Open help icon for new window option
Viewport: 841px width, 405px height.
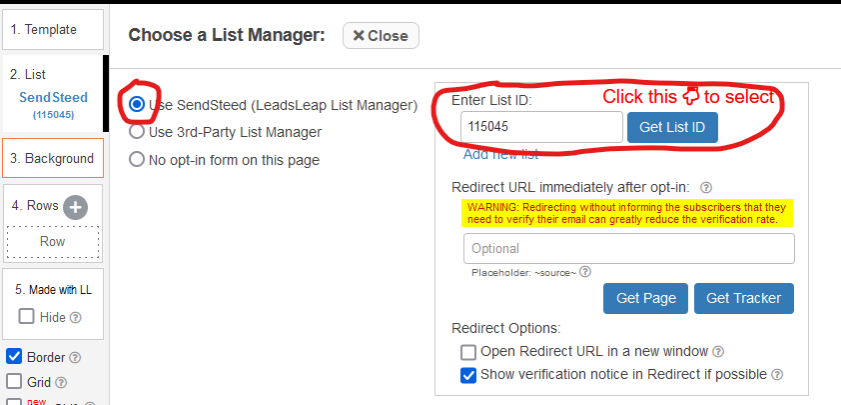pyautogui.click(x=718, y=352)
